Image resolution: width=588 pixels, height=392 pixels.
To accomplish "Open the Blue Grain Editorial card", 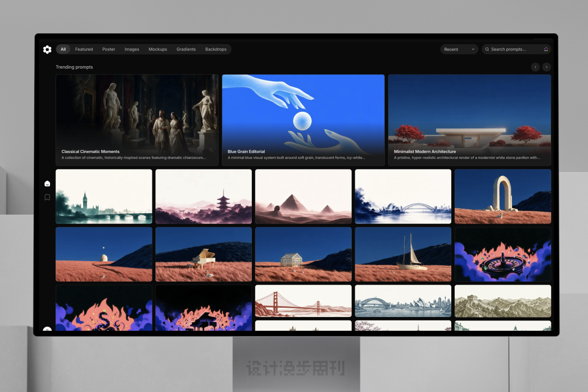I will [x=303, y=120].
